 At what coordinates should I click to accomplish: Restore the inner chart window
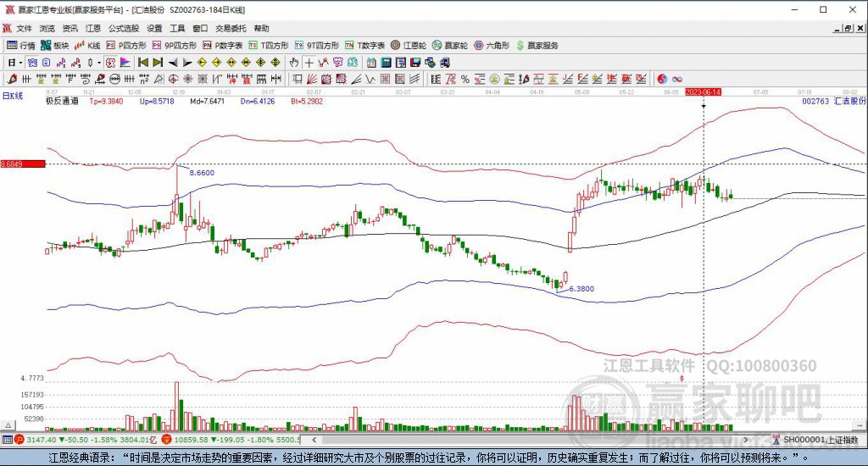(x=848, y=28)
